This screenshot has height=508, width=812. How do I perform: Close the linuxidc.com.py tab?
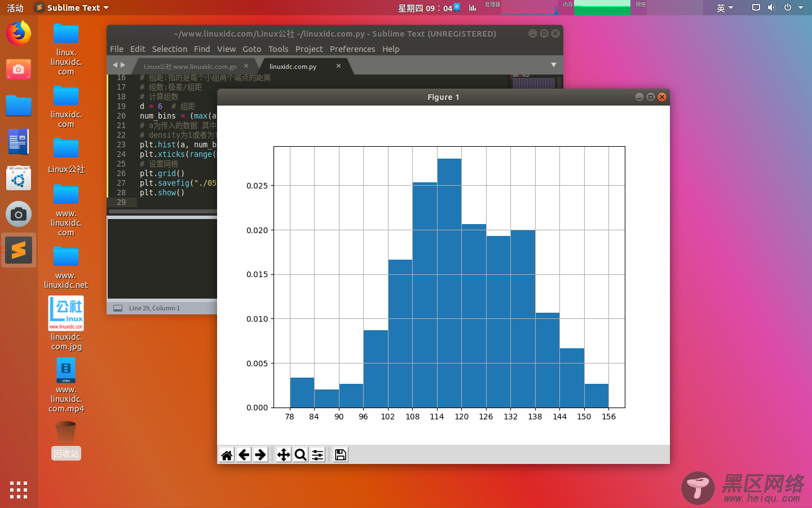(338, 66)
